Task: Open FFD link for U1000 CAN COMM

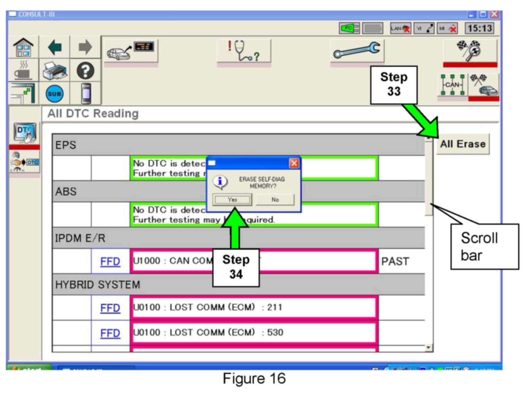Action: point(110,261)
